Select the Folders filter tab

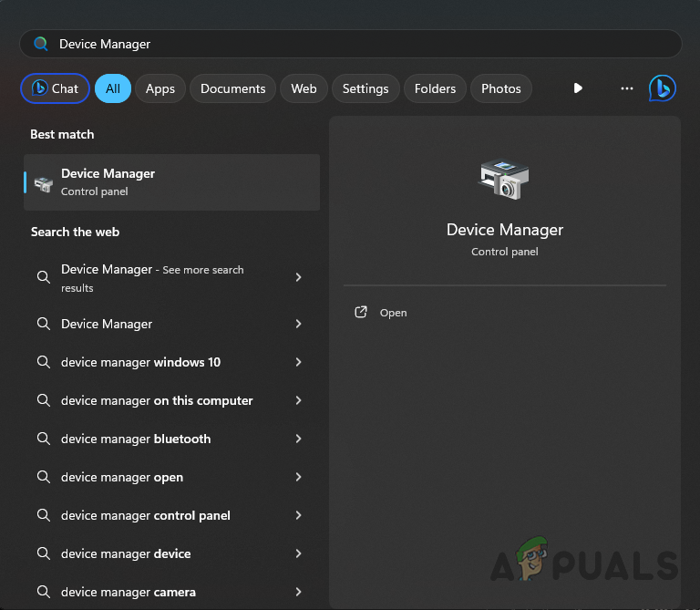(x=436, y=88)
